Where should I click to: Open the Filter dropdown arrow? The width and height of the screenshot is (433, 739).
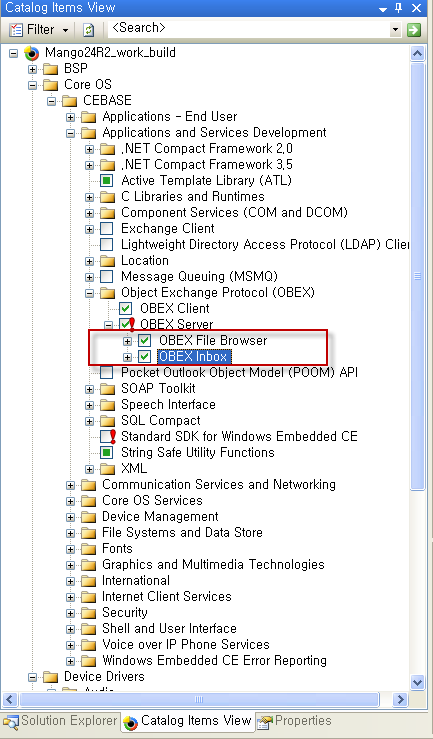[65, 30]
